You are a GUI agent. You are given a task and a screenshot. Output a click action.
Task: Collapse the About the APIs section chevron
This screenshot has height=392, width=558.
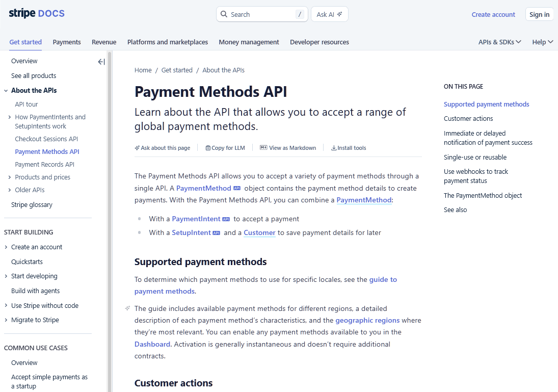tap(6, 91)
